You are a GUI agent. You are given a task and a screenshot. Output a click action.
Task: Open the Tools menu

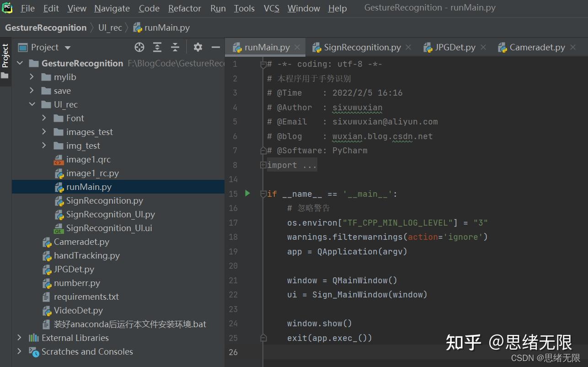pyautogui.click(x=244, y=8)
